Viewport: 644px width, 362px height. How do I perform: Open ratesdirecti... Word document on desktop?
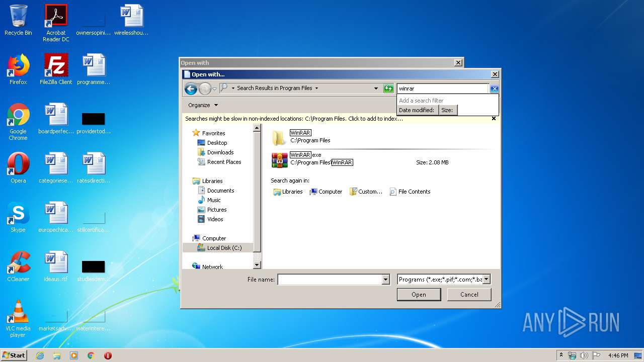[x=94, y=168]
